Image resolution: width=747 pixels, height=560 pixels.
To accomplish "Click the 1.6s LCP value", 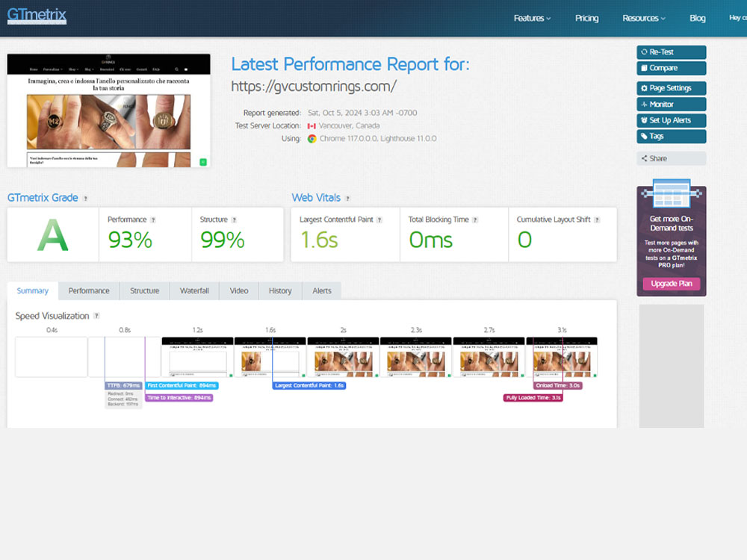I will tap(319, 240).
